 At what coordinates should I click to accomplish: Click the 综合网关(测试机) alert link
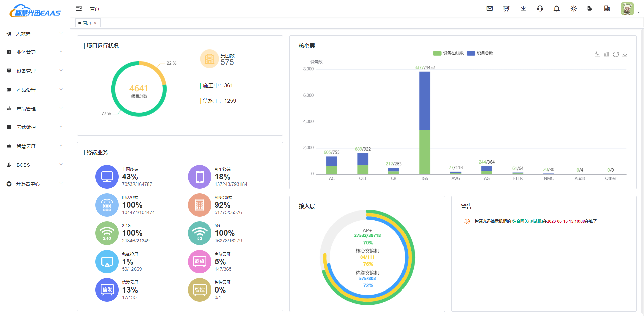527,221
